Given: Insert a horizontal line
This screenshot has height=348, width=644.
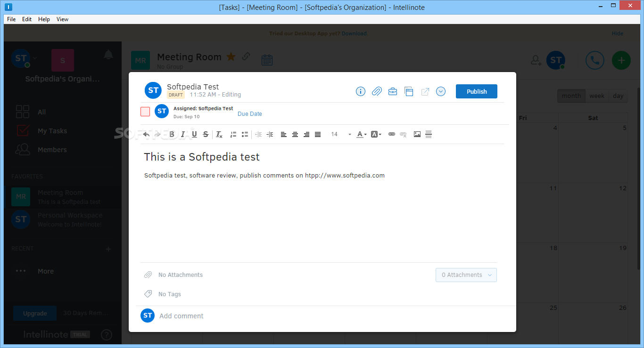Looking at the screenshot, I should [429, 134].
